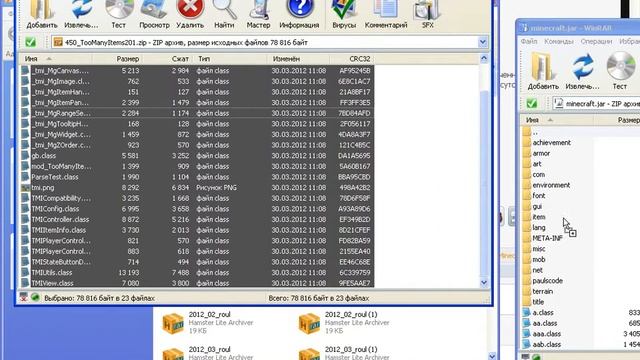Select 2012_02_roul archive in background folder
The height and width of the screenshot is (360, 640).
click(x=208, y=322)
